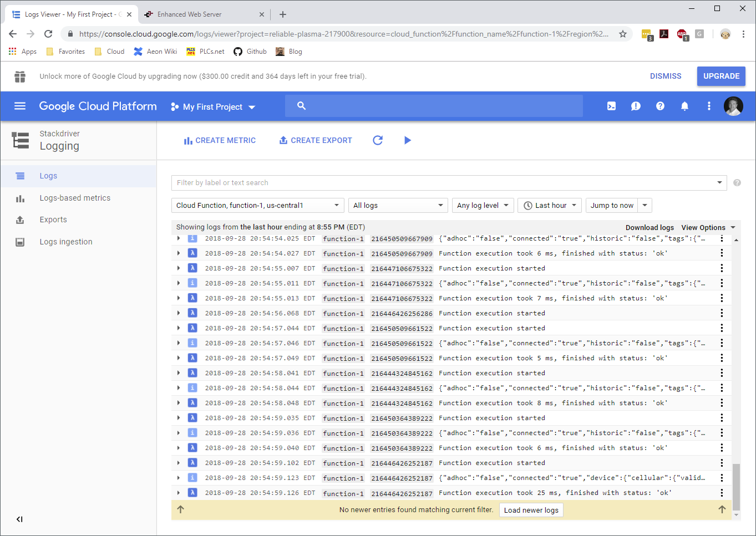Open the filter box dropdown arrow
This screenshot has width=756, height=536.
pos(719,182)
